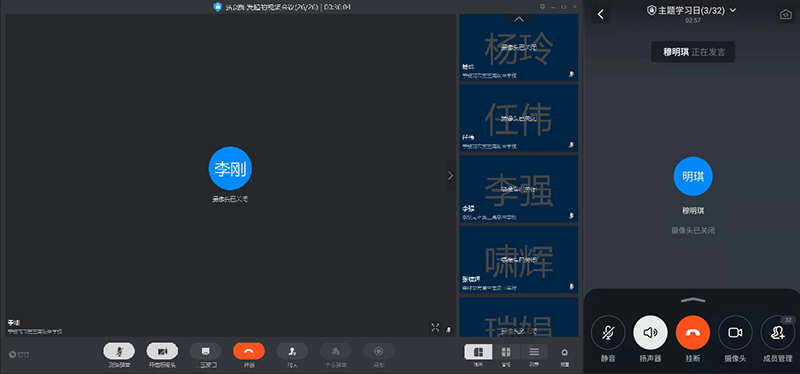This screenshot has width=800, height=374.
Task: Enter fullscreen for main video view
Action: 435,328
